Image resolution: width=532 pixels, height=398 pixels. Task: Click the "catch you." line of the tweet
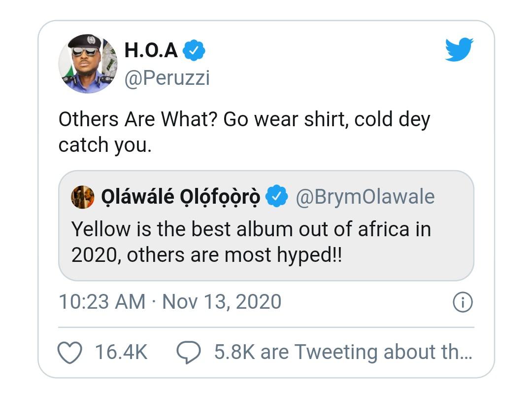tap(105, 145)
